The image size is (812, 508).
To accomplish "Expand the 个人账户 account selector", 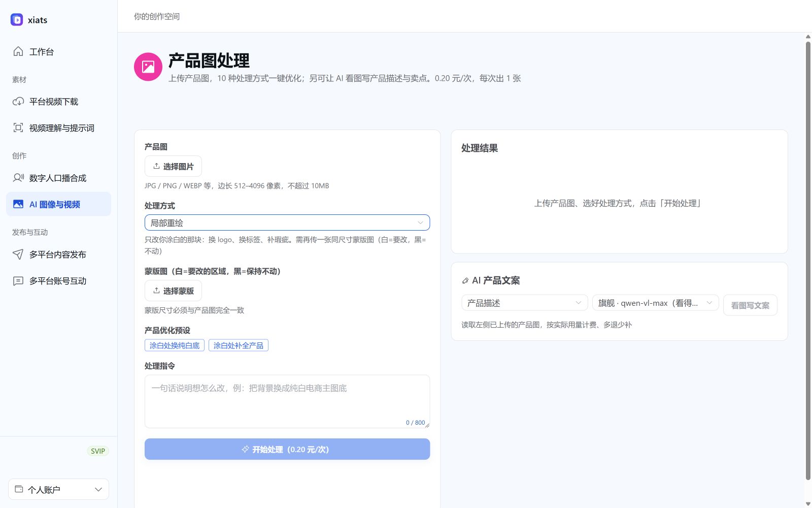I will (58, 489).
